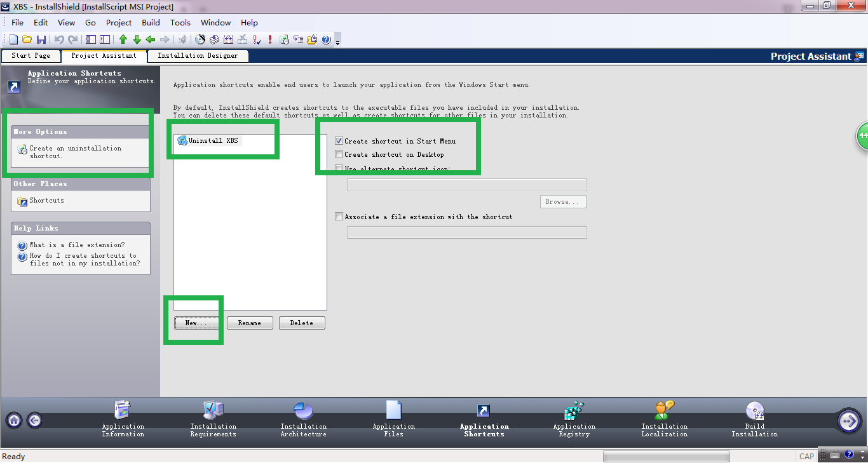Click the Application Shortcuts step icon
Screen dimensions: 868x463
click(x=484, y=411)
